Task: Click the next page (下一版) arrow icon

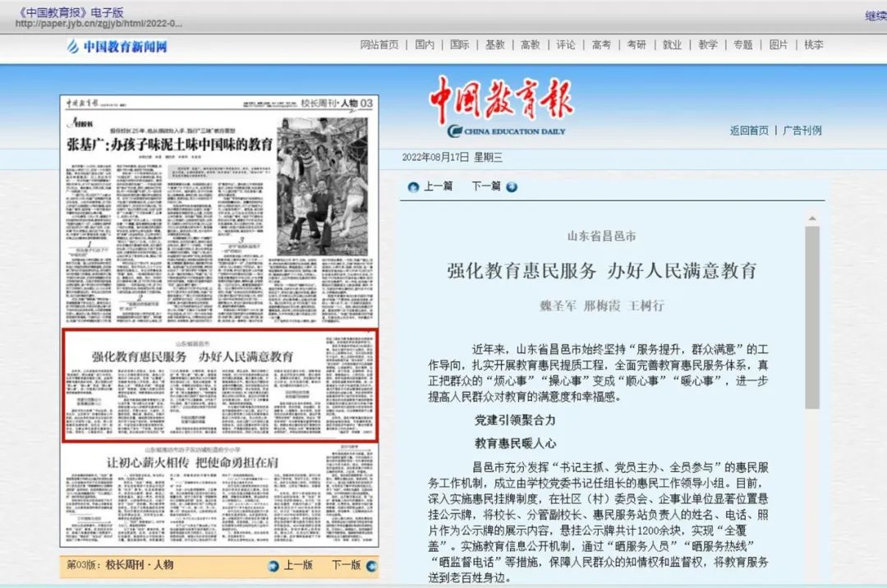Action: pyautogui.click(x=371, y=565)
